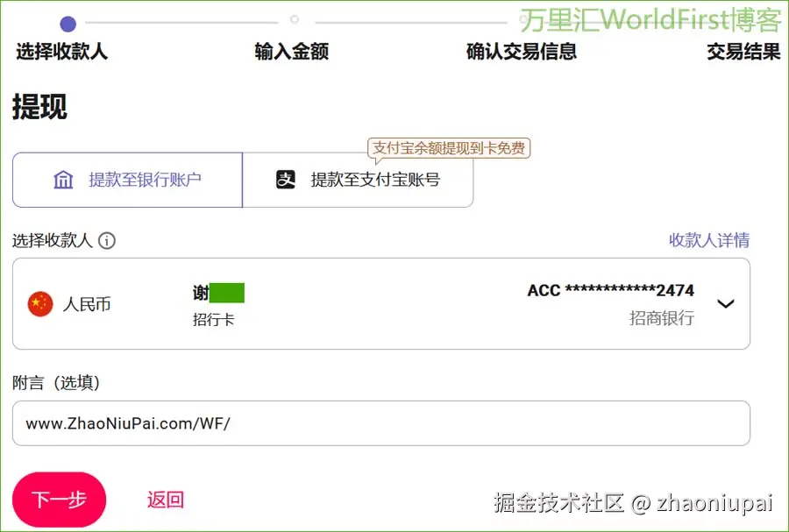Screen dimensions: 789x532
Task: Click the 交易结果 step label
Action: point(743,52)
